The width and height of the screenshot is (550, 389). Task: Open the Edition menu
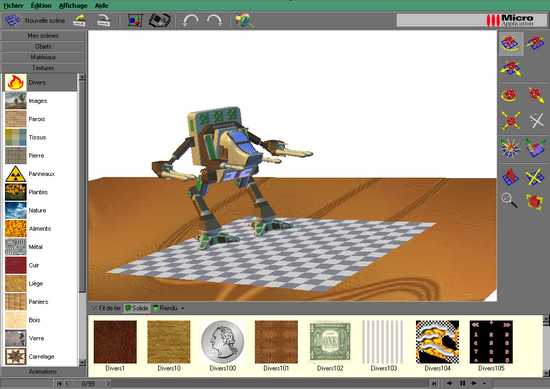point(41,5)
